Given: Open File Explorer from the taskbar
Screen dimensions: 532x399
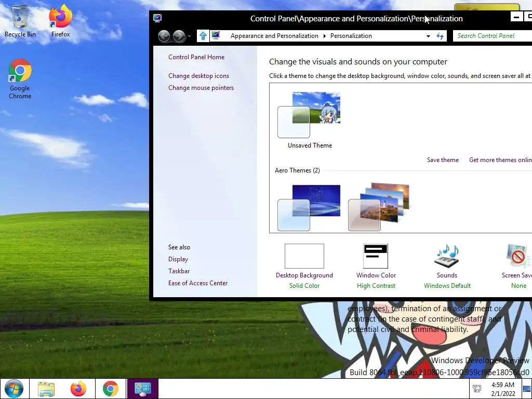Looking at the screenshot, I should 46,389.
